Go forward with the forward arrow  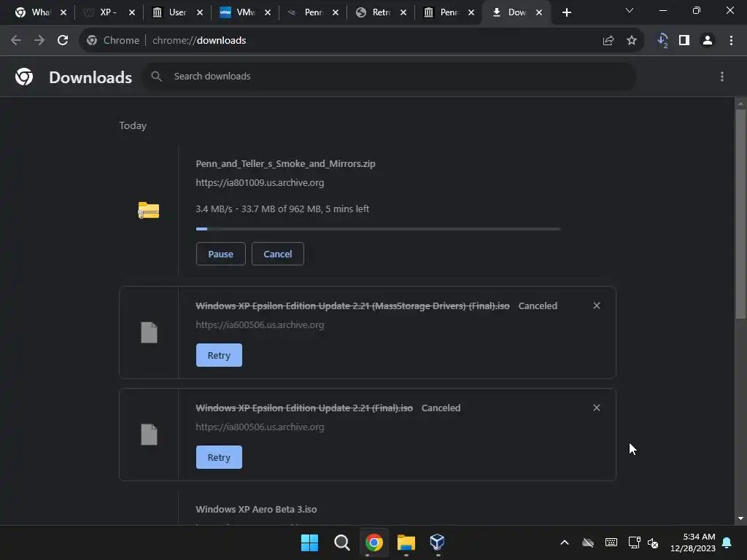pyautogui.click(x=39, y=41)
